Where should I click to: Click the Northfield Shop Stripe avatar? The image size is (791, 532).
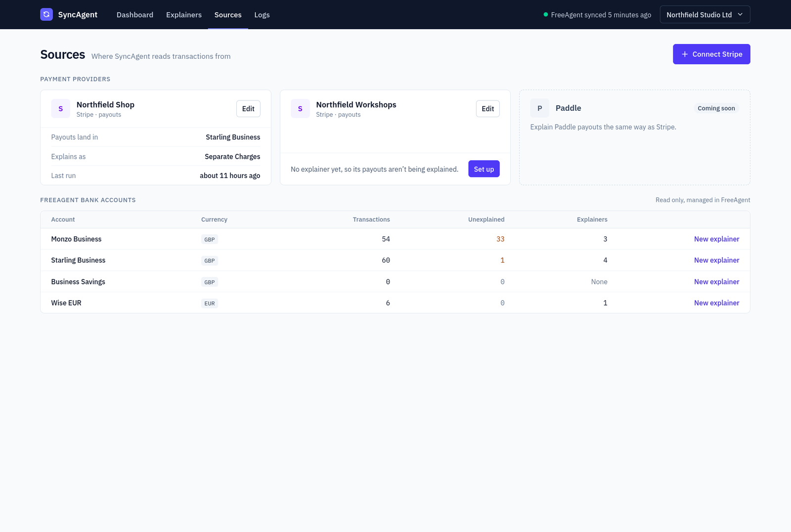pos(61,109)
